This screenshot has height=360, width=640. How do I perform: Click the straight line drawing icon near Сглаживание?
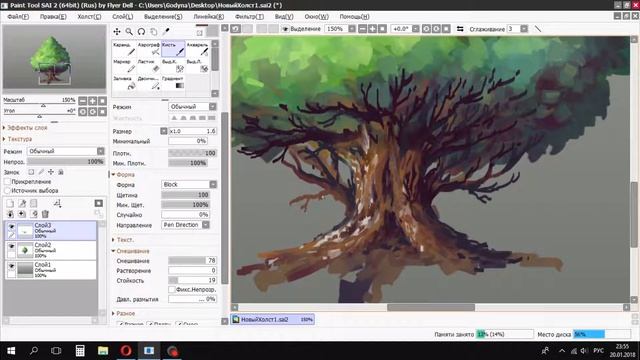pyautogui.click(x=538, y=29)
